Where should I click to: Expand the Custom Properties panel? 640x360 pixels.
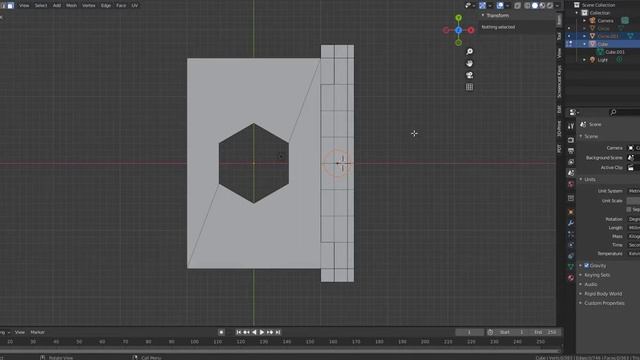(581, 303)
